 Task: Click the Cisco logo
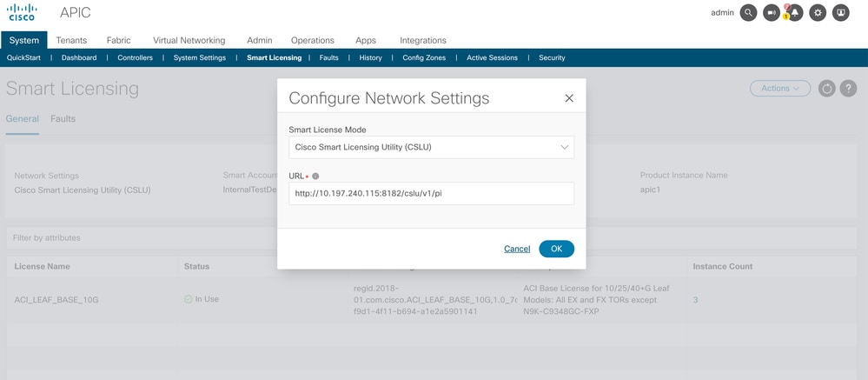[22, 12]
